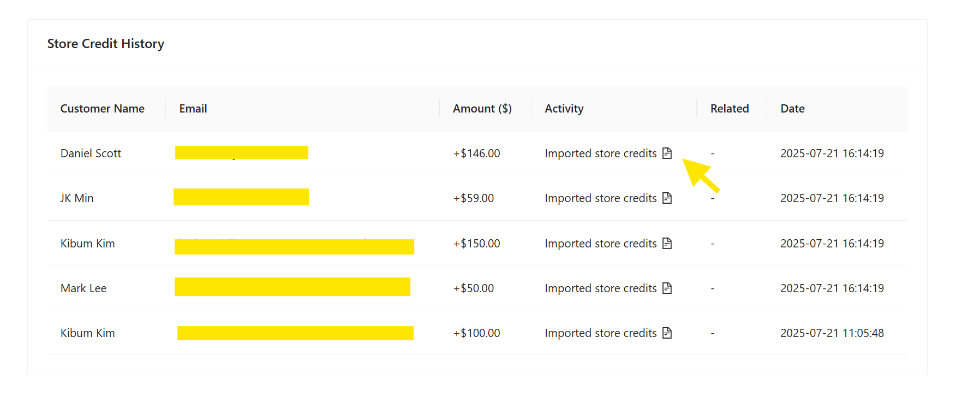Open the note icon in the +$150.00 row
Image resolution: width=980 pixels, height=414 pixels.
coord(667,244)
